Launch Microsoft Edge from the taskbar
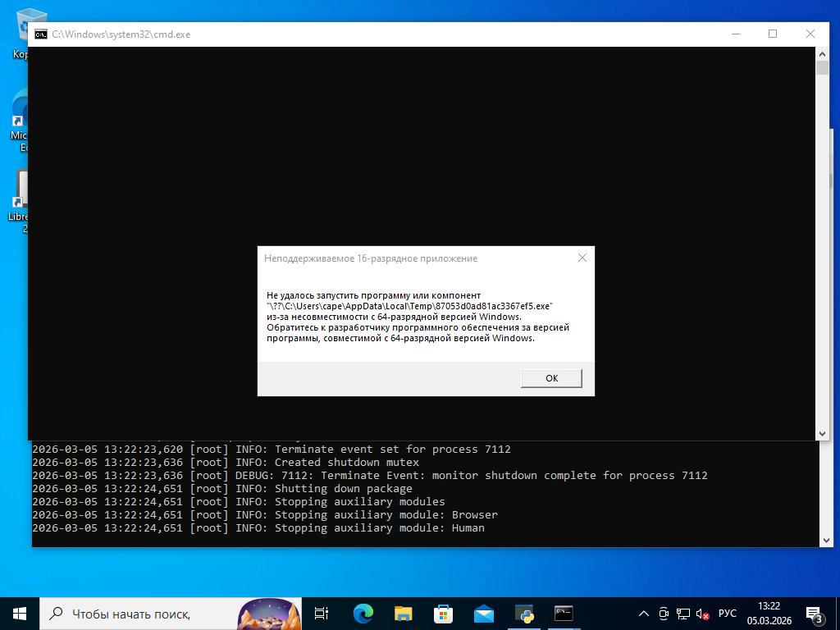The image size is (840, 630). (x=363, y=614)
